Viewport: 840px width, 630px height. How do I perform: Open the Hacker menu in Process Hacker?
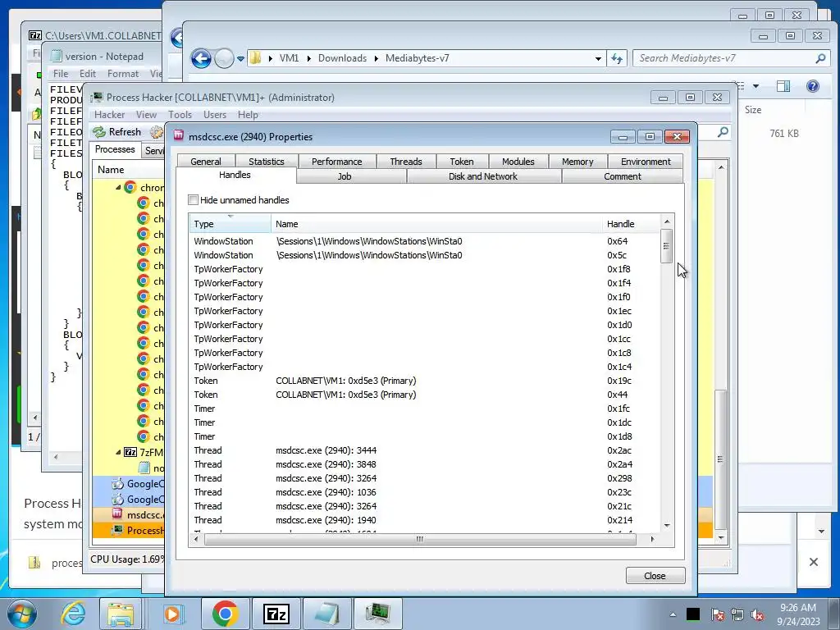coord(109,115)
